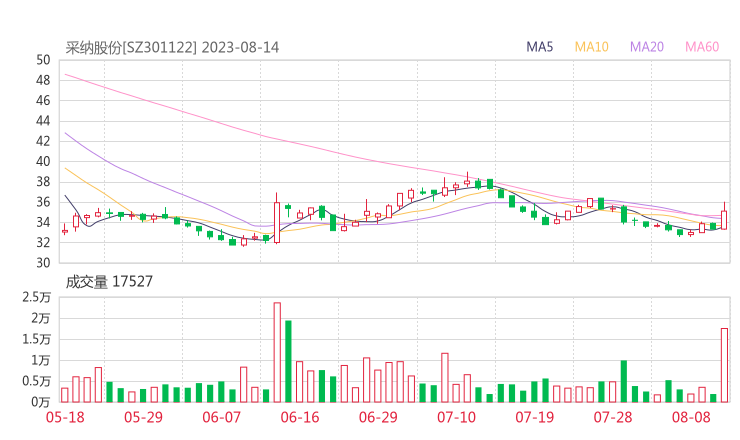This screenshot has width=740, height=440.
Task: Select the last red volume bar at chart end
Action: tap(724, 365)
